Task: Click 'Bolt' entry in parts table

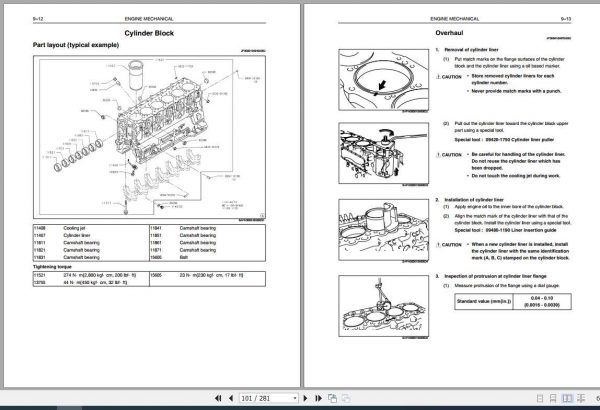Action: coord(184,257)
